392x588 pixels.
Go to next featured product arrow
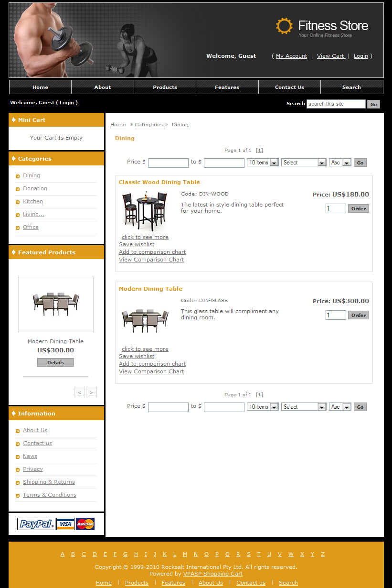tap(92, 392)
